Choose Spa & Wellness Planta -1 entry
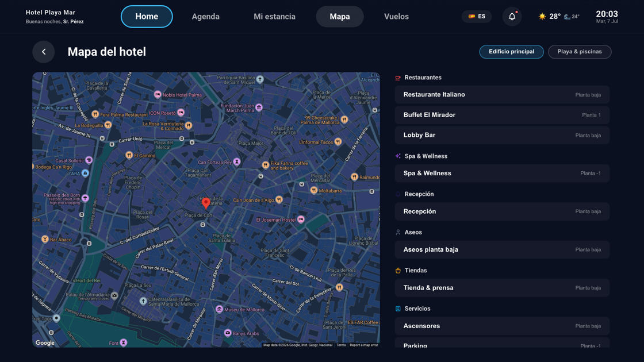The image size is (644, 362). coord(502,173)
